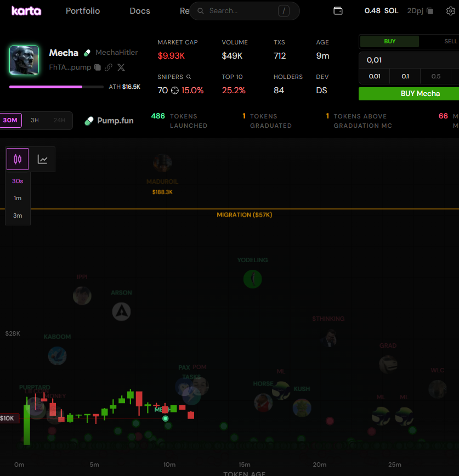The image size is (459, 476).
Task: Click the pill icon beside Mecha
Action: point(87,53)
